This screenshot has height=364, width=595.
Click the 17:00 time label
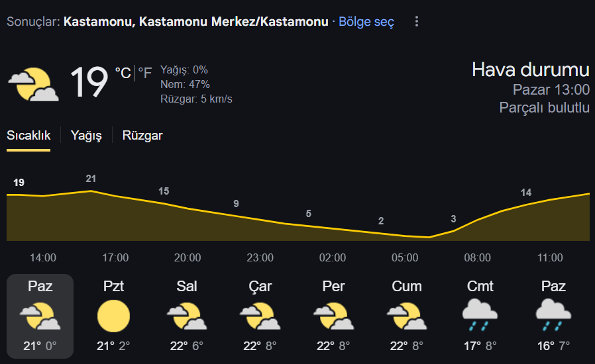(115, 258)
